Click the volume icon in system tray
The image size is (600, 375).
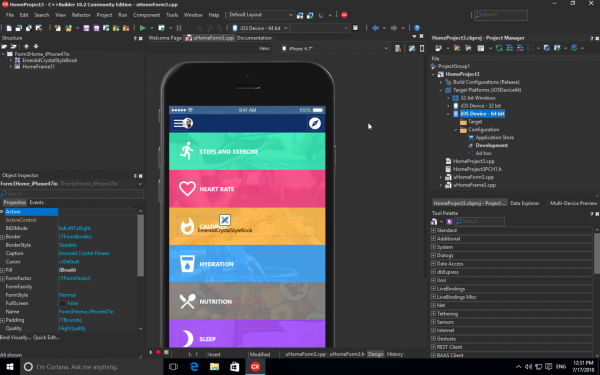tap(528, 367)
